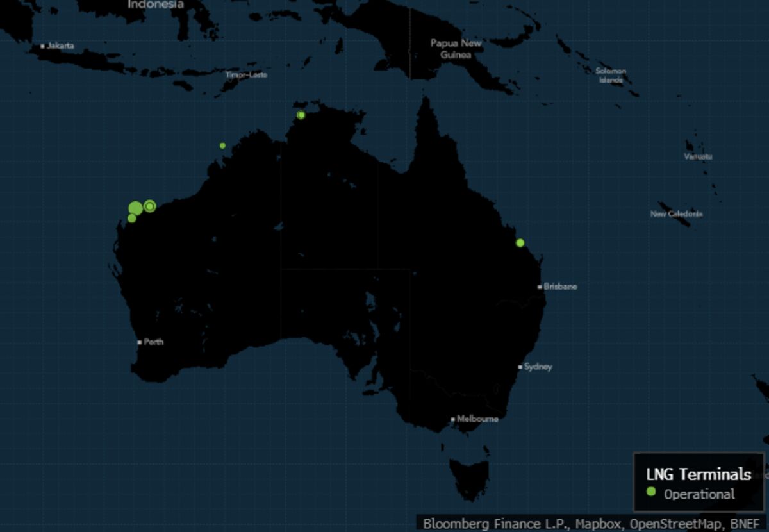Select the LNG terminal marker north of Brisbane
Viewport: 769px width, 532px height.
[x=520, y=243]
